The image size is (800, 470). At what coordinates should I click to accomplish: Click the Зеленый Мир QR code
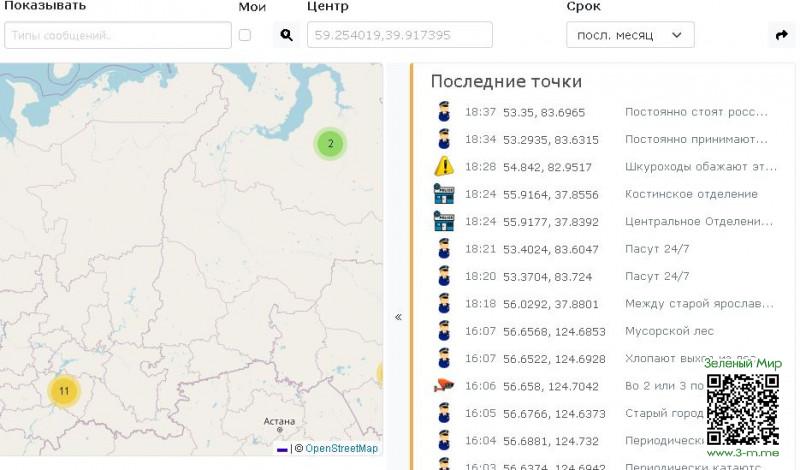tap(742, 408)
